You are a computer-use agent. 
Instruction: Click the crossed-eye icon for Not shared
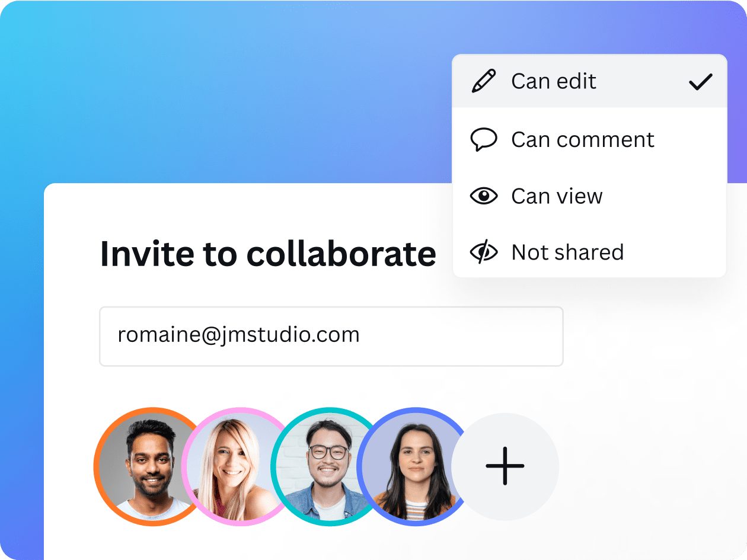[484, 251]
